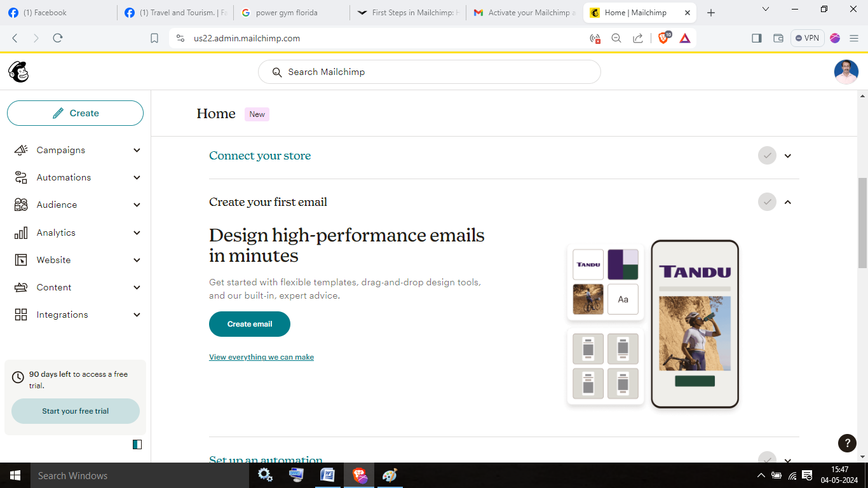Open the Website menu item
The height and width of the screenshot is (488, 868).
pyautogui.click(x=53, y=260)
